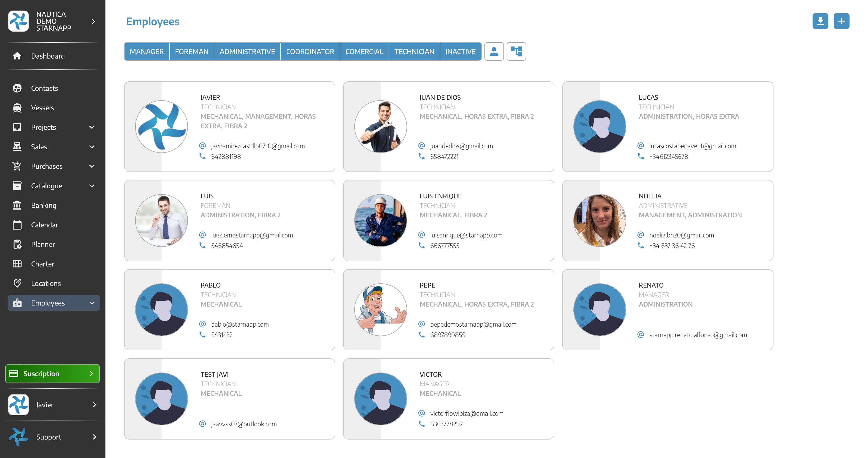The image size is (868, 458).
Task: Click Noelia's phone icon
Action: coord(640,246)
